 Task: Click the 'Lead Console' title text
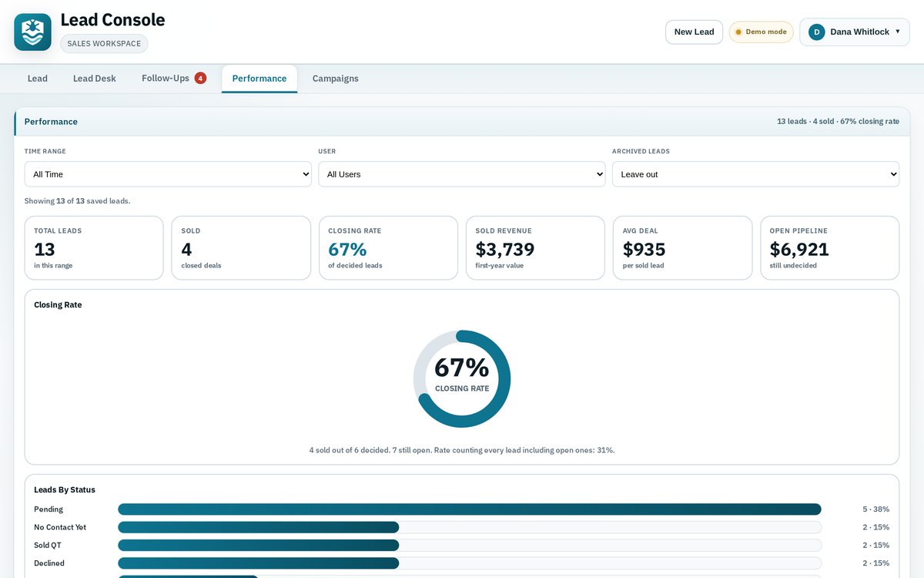(x=112, y=20)
